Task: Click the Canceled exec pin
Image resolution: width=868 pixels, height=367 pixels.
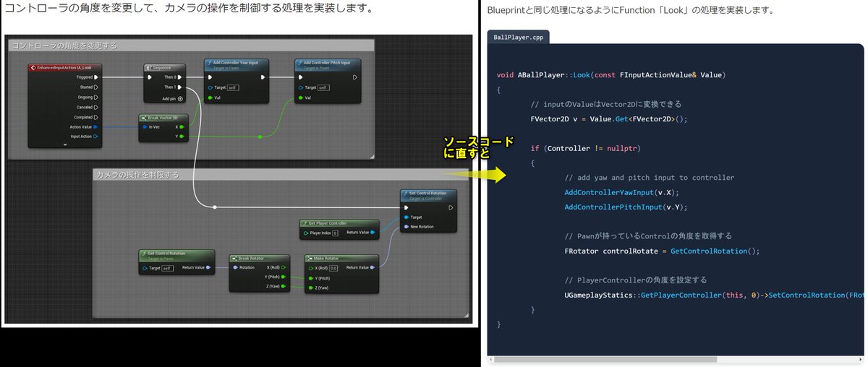Action: pos(96,107)
